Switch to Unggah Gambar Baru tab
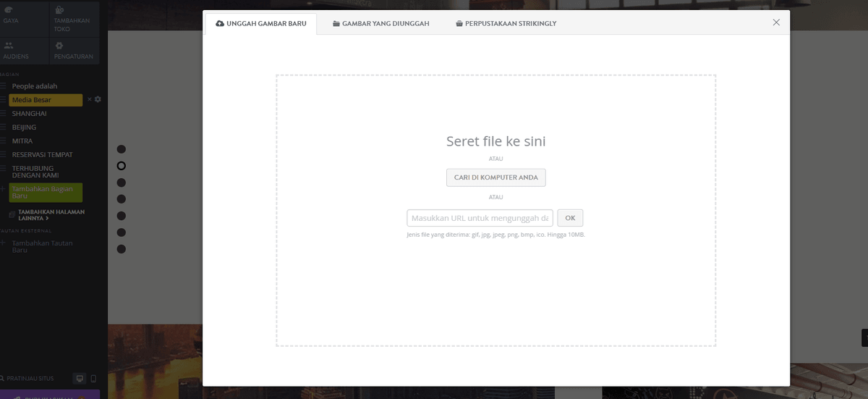 pyautogui.click(x=261, y=23)
